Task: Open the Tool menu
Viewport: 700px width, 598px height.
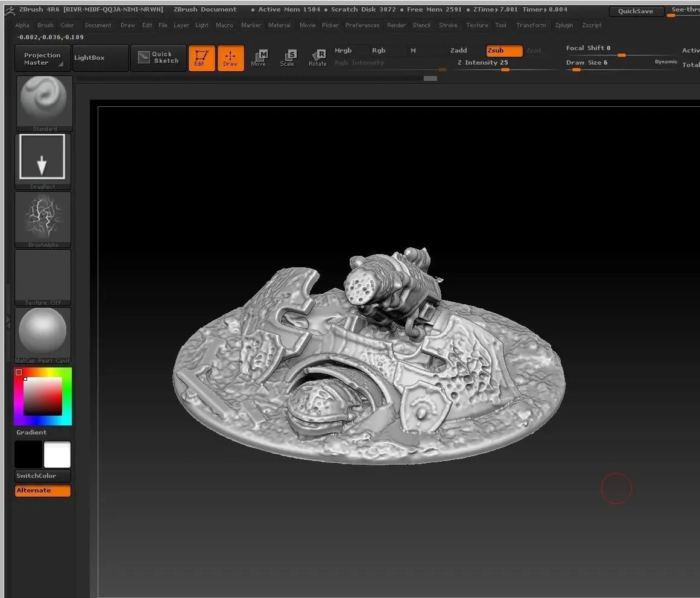Action: pyautogui.click(x=501, y=25)
